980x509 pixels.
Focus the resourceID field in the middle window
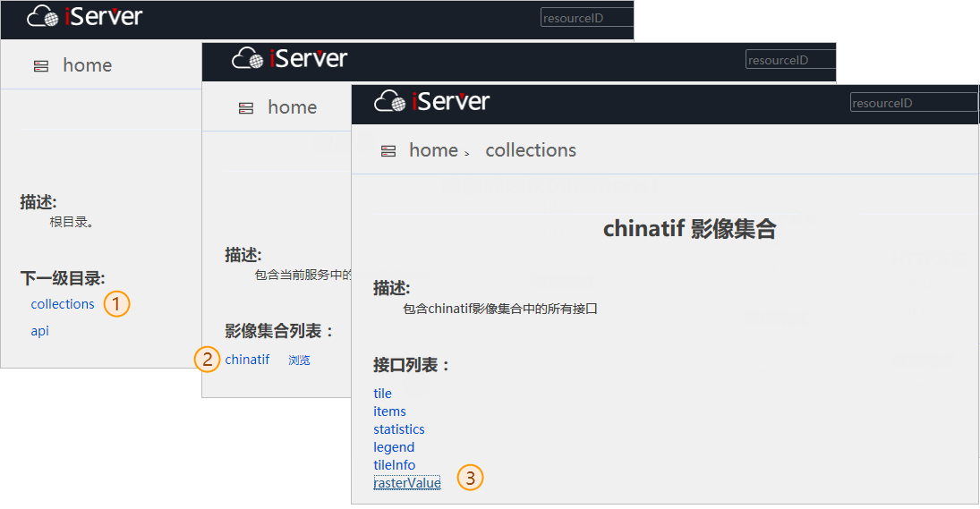coord(789,60)
